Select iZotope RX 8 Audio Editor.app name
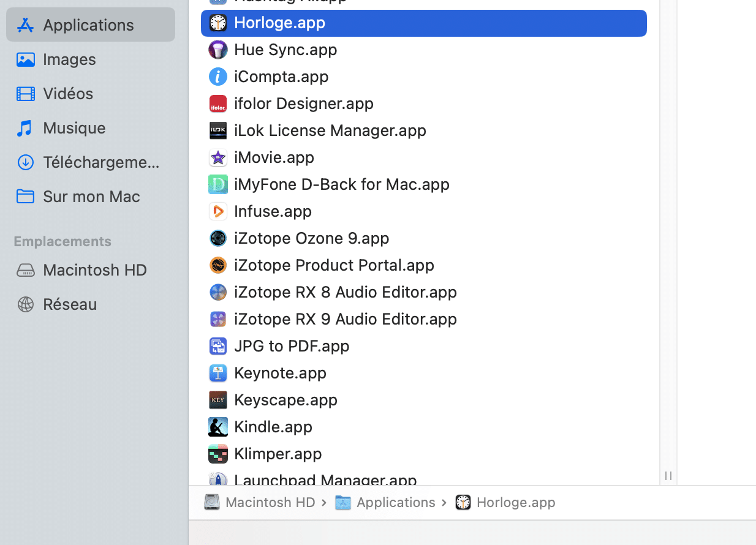 pyautogui.click(x=346, y=292)
